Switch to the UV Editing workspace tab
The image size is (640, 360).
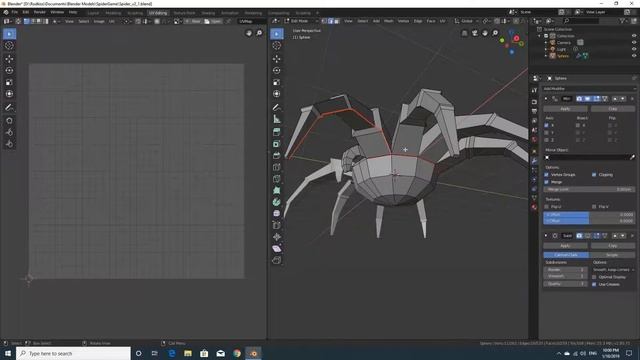click(x=158, y=13)
